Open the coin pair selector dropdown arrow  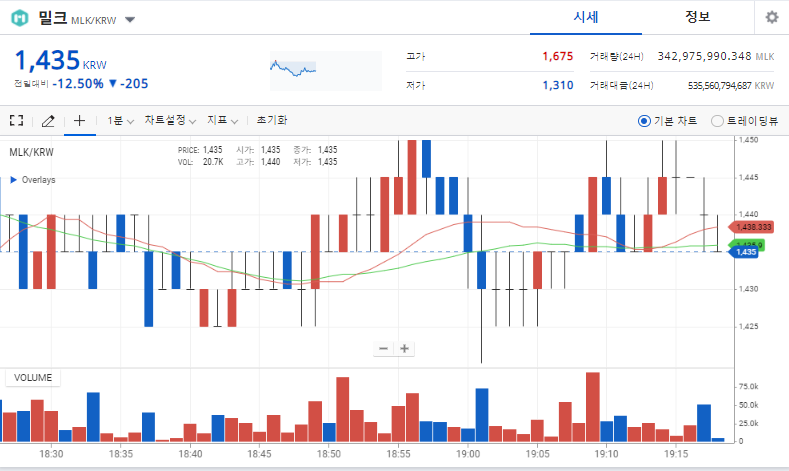[x=130, y=20]
